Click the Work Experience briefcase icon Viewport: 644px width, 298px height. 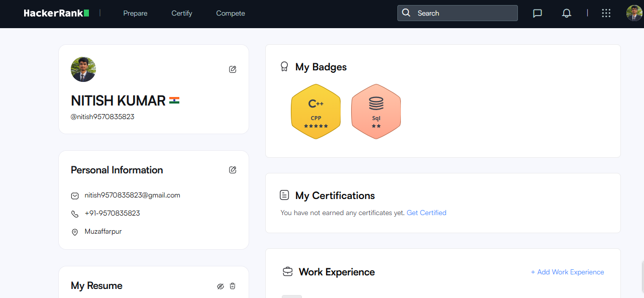[x=287, y=271]
